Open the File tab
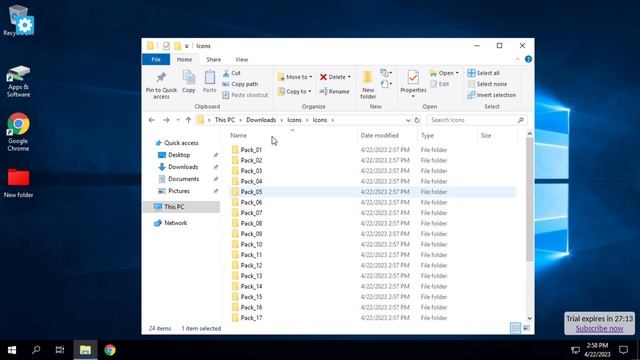Screen dimensions: 640x360 [x=156, y=60]
